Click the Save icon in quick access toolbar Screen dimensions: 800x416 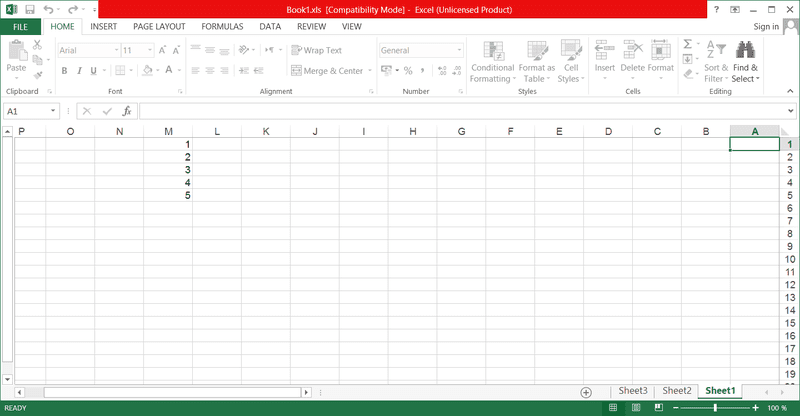pos(29,9)
